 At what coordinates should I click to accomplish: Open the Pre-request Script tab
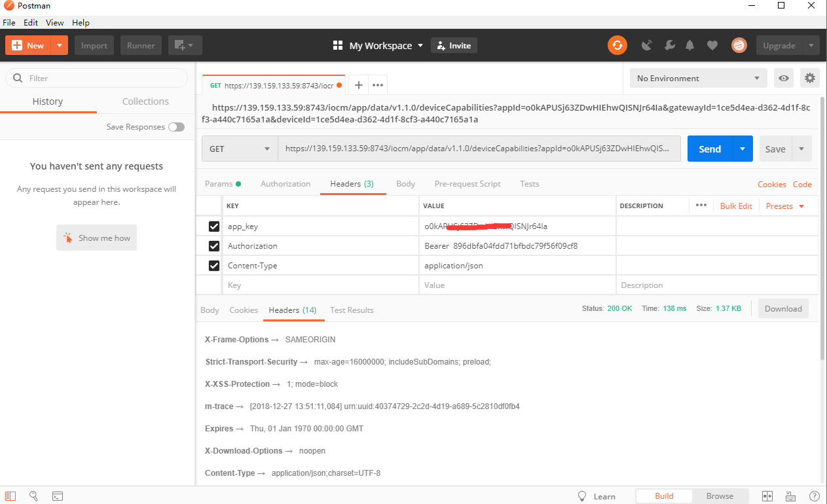click(468, 184)
